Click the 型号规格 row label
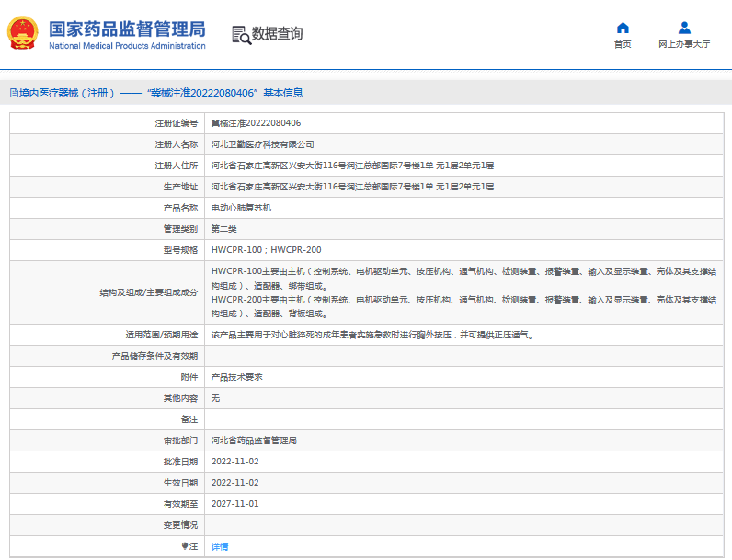 pyautogui.click(x=180, y=250)
